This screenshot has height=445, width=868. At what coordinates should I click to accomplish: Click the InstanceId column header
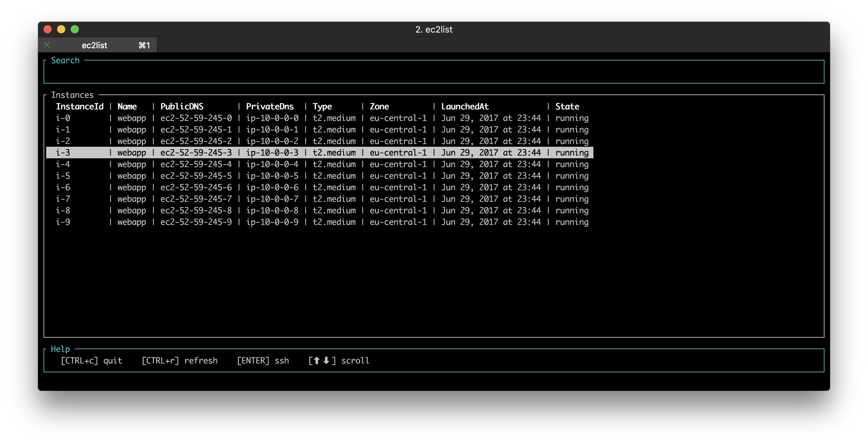(x=80, y=107)
